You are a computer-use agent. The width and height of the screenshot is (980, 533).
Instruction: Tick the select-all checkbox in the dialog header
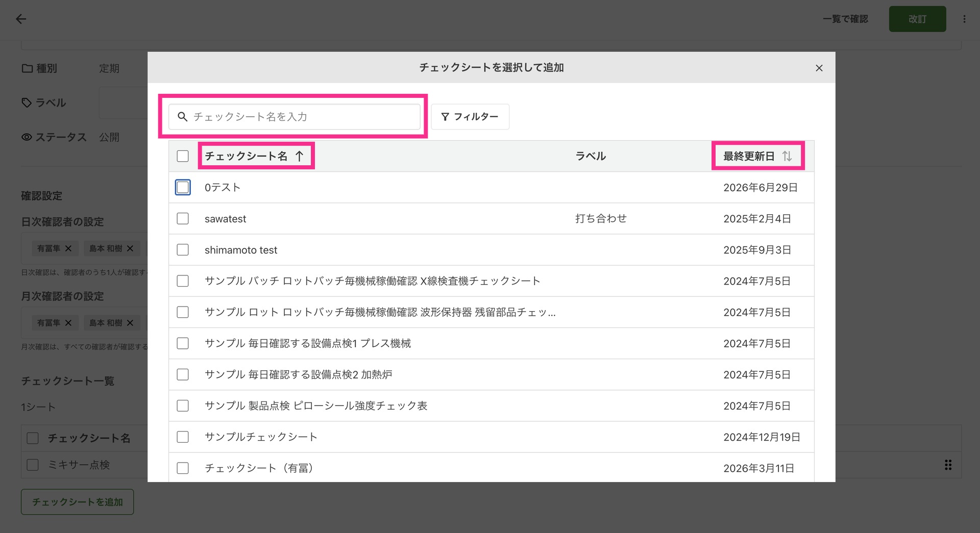coord(183,156)
